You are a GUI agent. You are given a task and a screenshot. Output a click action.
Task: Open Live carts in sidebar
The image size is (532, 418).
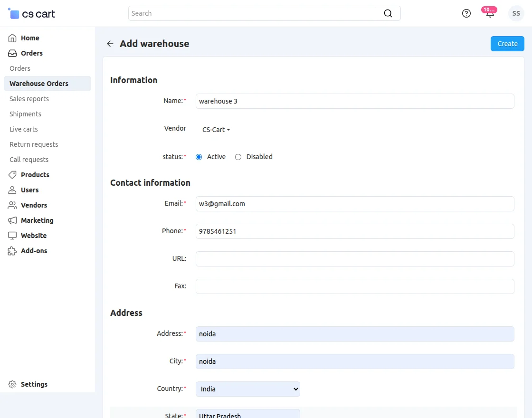point(24,129)
